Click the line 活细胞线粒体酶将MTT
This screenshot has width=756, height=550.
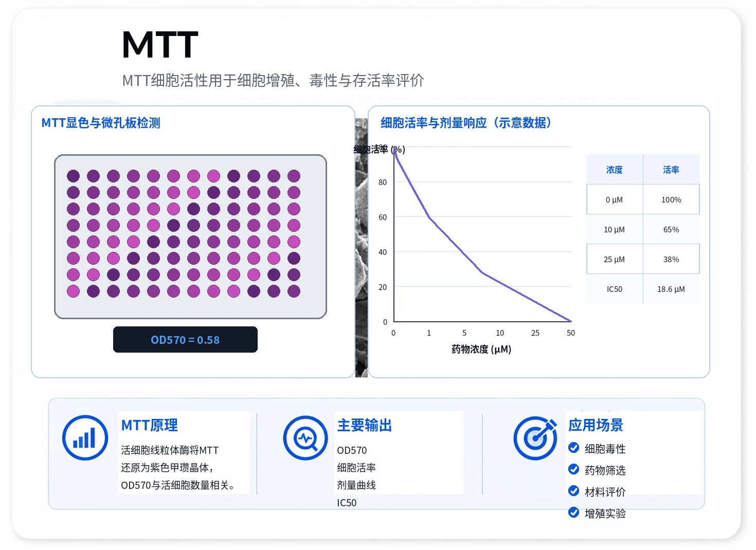click(170, 450)
